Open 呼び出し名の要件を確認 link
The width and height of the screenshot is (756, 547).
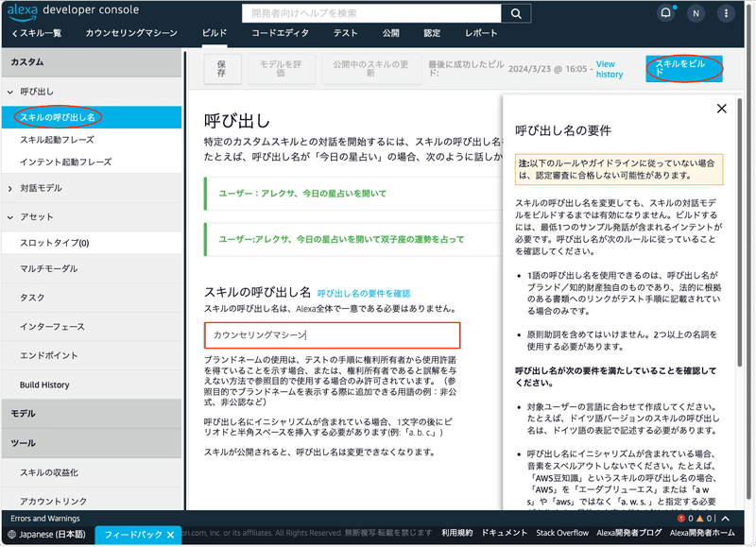point(364,293)
